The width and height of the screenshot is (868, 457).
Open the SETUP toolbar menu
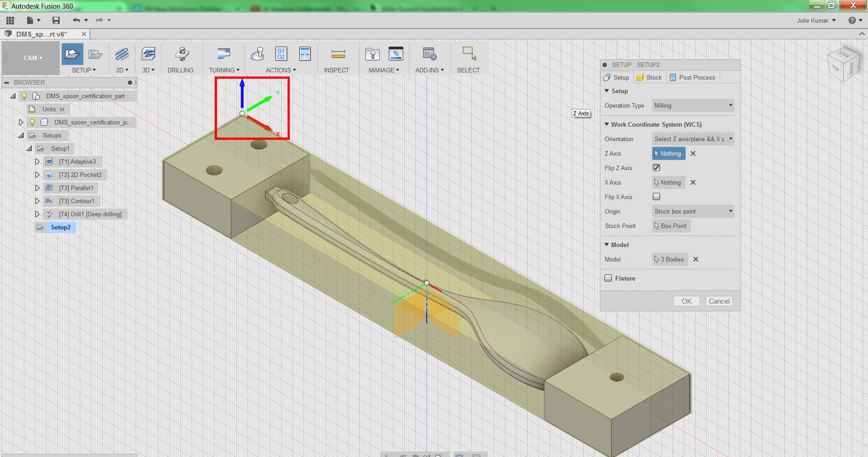pyautogui.click(x=84, y=70)
